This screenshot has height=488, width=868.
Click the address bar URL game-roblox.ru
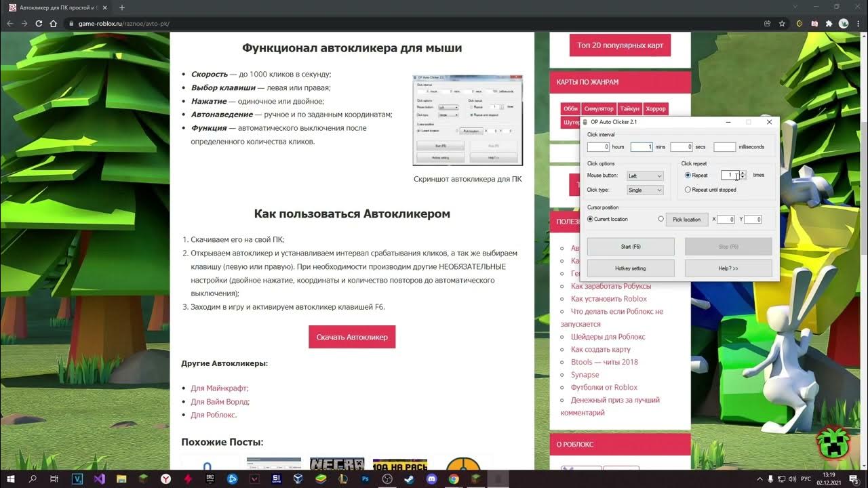[124, 24]
